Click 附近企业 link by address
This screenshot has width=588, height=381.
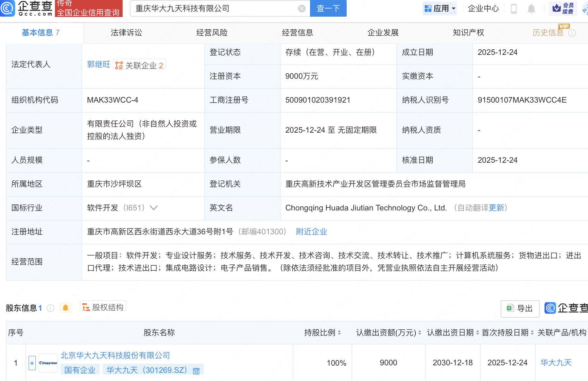(311, 232)
